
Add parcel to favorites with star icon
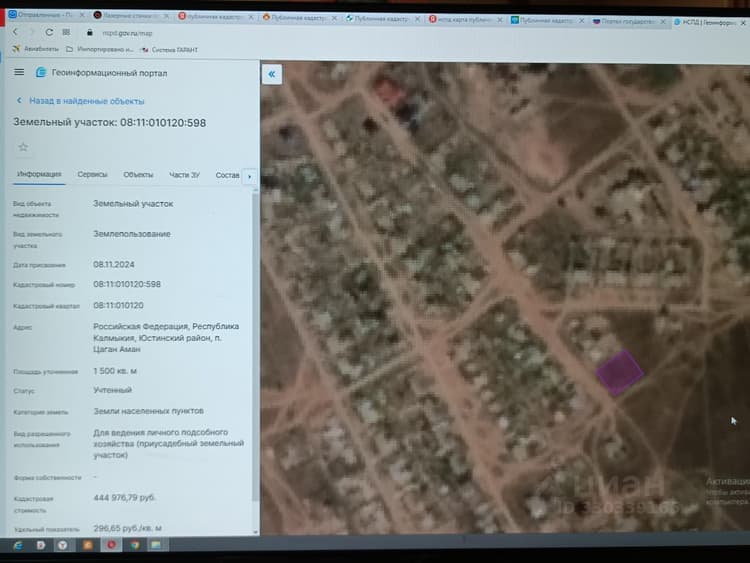pyautogui.click(x=23, y=147)
